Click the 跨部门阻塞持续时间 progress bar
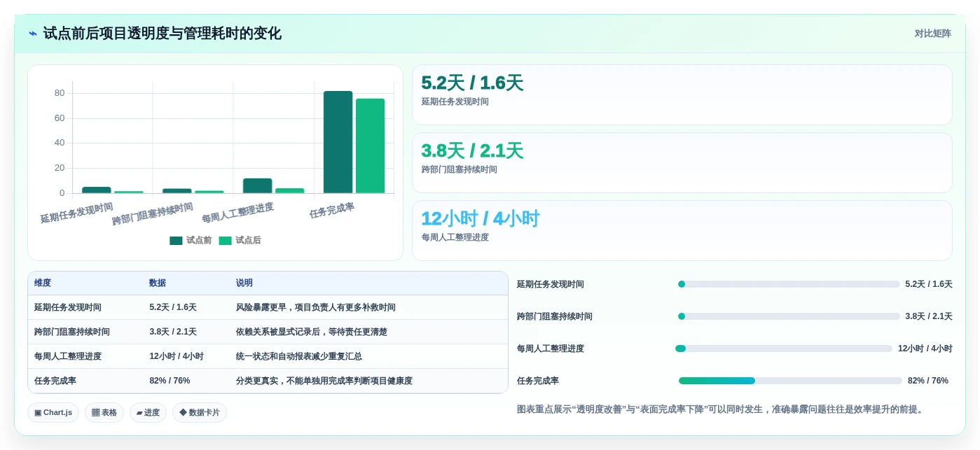Viewport: 980px width, 450px height. click(x=789, y=316)
